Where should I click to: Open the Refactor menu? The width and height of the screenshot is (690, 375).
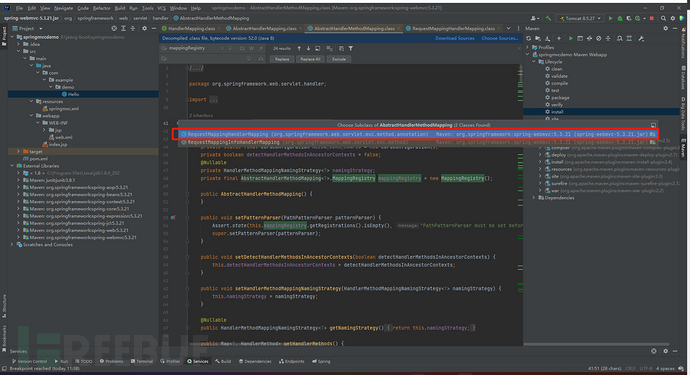click(101, 8)
